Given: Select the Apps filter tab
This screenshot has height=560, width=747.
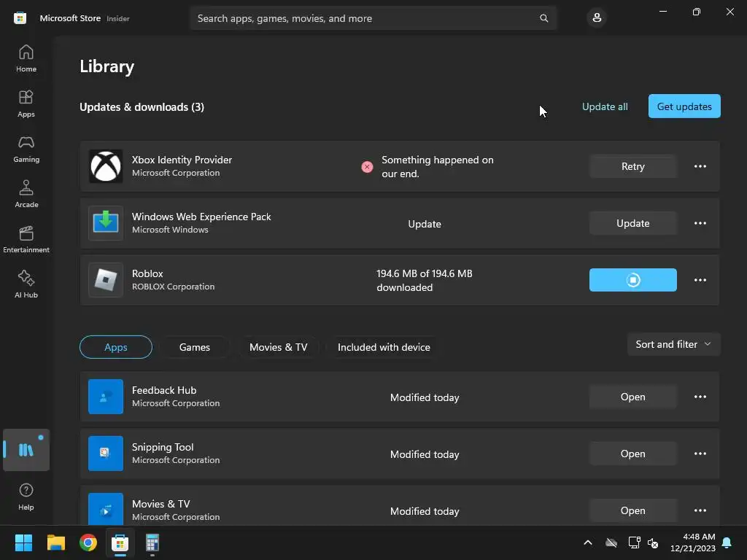Looking at the screenshot, I should [116, 347].
